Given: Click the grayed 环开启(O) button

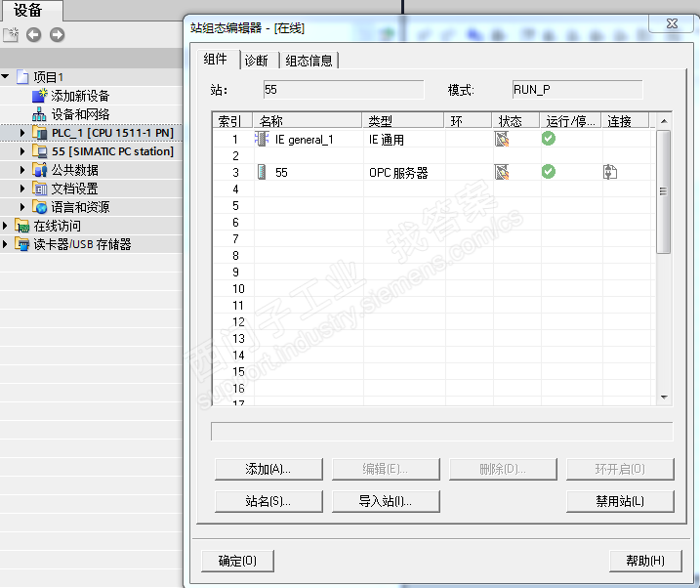Looking at the screenshot, I should 620,469.
